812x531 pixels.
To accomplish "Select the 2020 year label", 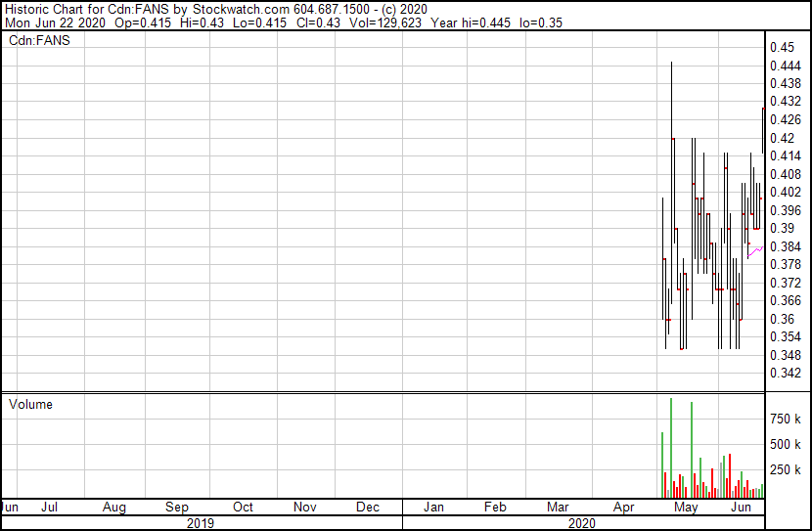I will [581, 523].
